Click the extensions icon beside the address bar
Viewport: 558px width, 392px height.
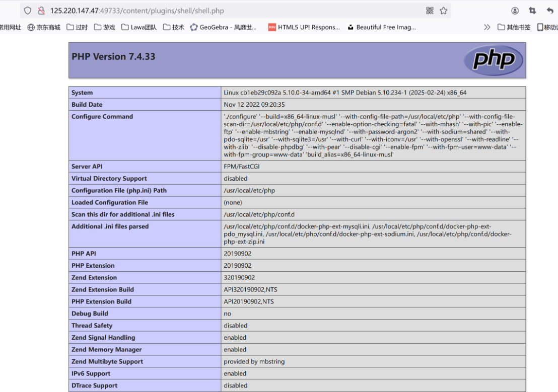[431, 10]
